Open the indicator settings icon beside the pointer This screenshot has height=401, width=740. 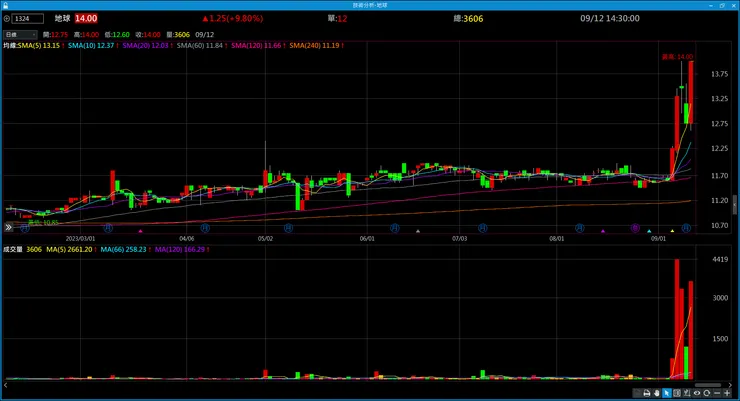687,393
